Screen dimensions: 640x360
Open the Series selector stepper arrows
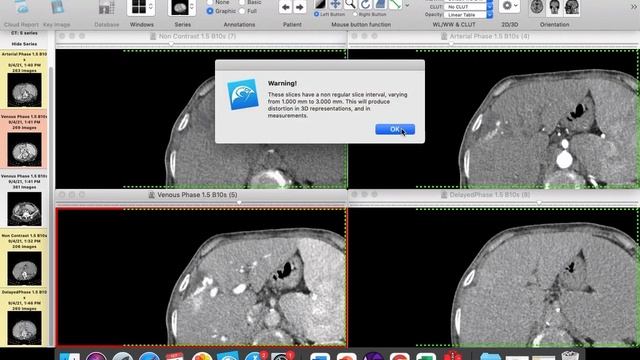(192, 7)
